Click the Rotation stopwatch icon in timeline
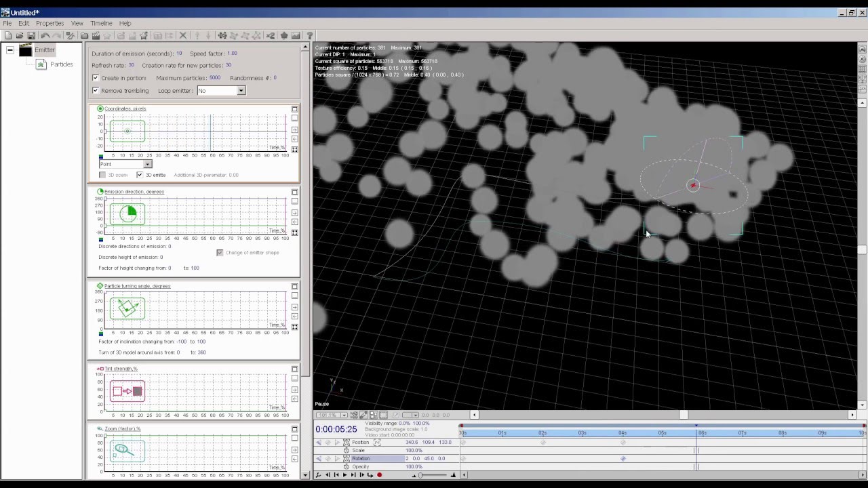 347,459
